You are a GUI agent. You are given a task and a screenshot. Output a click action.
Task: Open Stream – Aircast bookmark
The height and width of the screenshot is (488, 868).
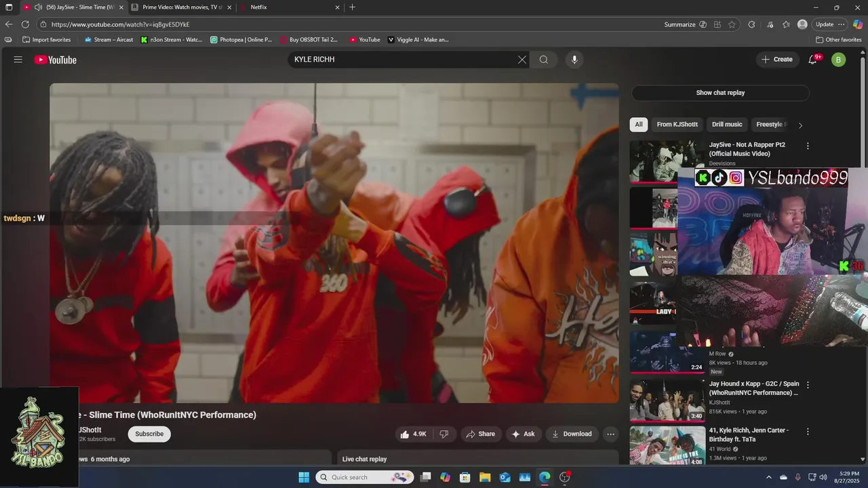pos(108,40)
